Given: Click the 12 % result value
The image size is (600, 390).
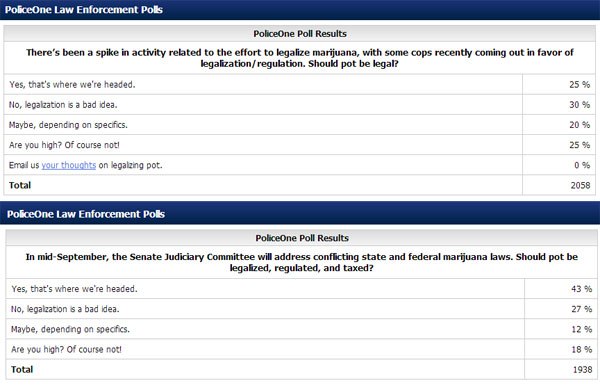Looking at the screenshot, I should (581, 329).
